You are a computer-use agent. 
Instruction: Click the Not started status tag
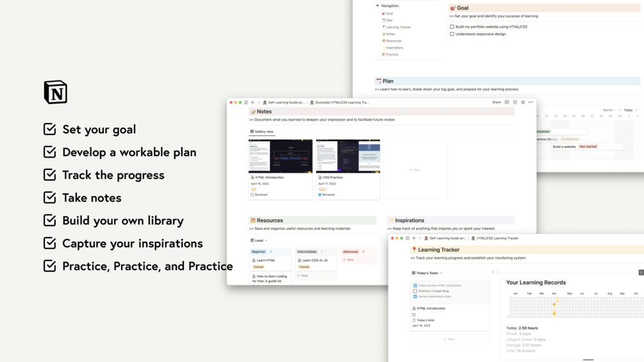(588, 147)
